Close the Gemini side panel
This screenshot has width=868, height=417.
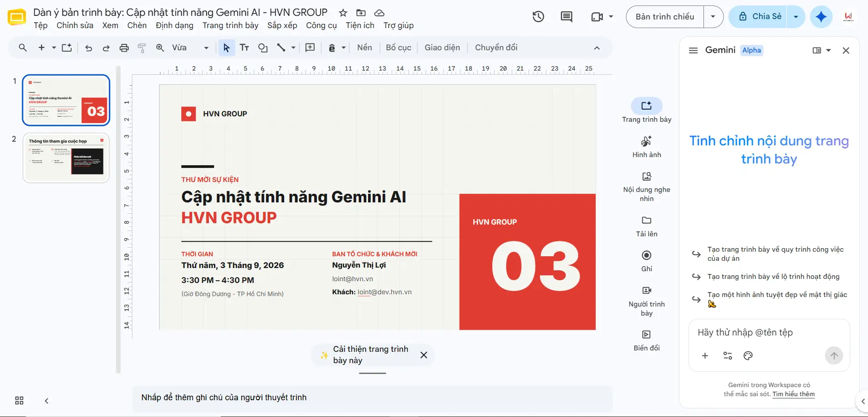(846, 50)
